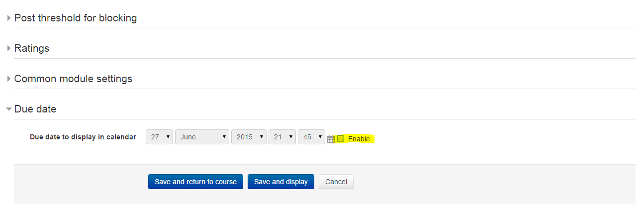Click the triangle arrow beside Post threshold for blocking
The height and width of the screenshot is (215, 644).
click(9, 18)
